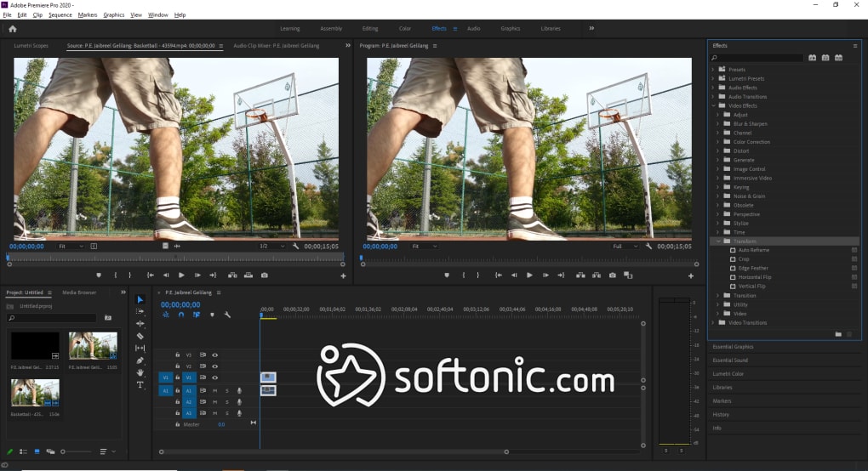Image resolution: width=868 pixels, height=471 pixels.
Task: Select the Ripple Edit tool
Action: tap(140, 323)
